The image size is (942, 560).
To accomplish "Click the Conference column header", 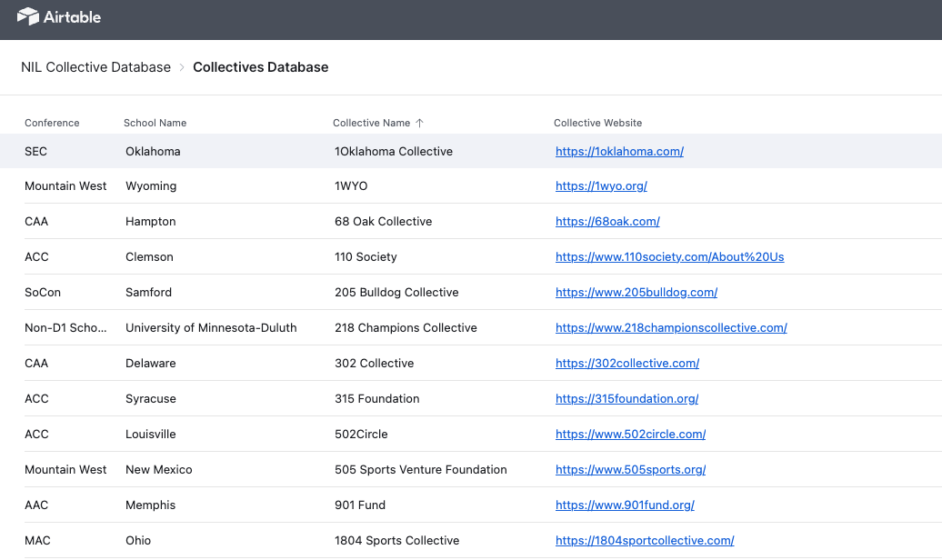I will coord(52,123).
